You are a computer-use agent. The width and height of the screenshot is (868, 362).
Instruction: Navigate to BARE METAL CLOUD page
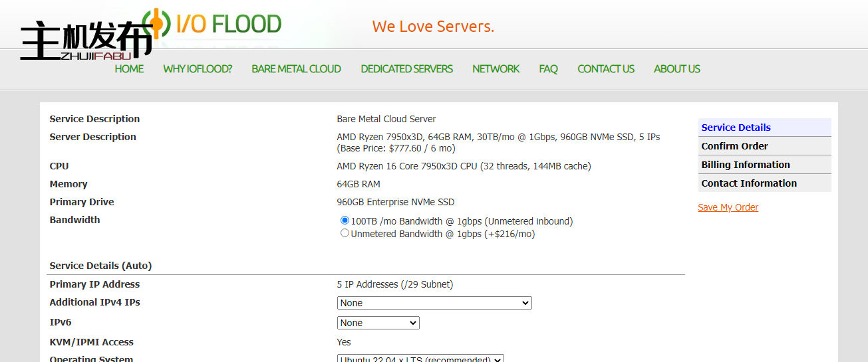click(296, 69)
